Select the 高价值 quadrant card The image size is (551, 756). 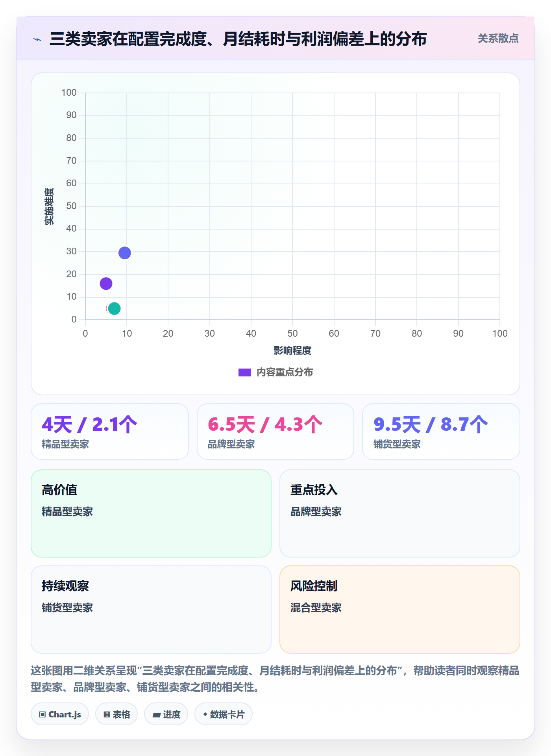click(x=151, y=513)
